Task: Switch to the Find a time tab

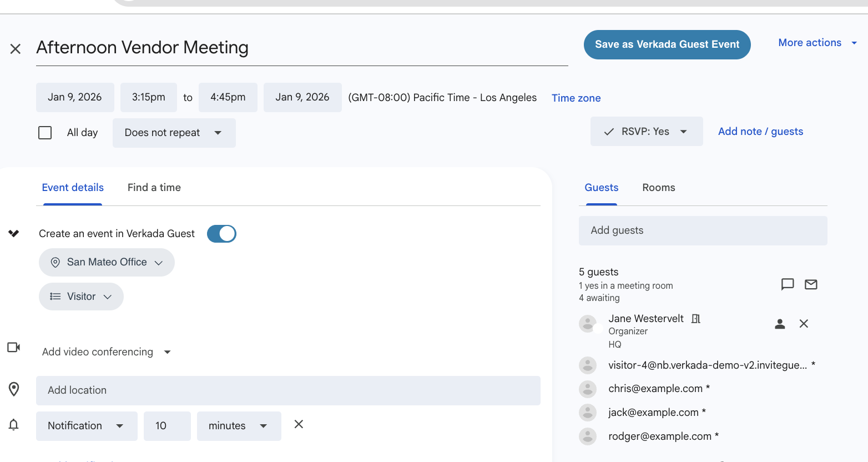Action: [154, 188]
